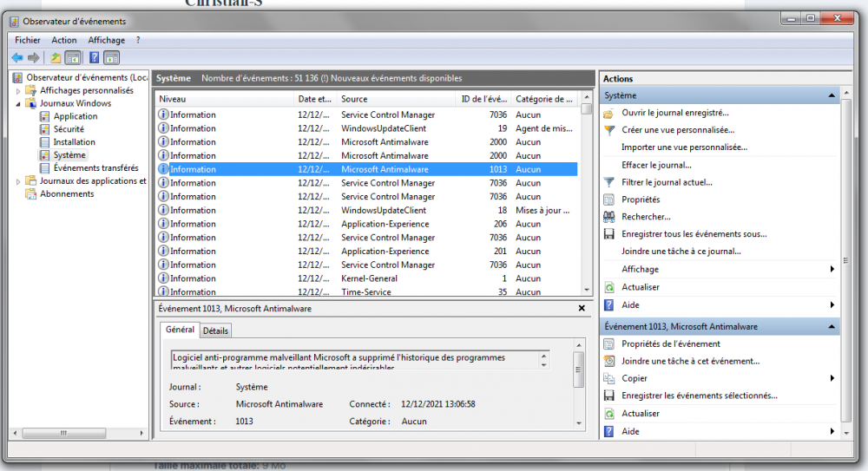This screenshot has width=868, height=471.
Task: Close the event 1013 preview pane
Action: click(582, 308)
